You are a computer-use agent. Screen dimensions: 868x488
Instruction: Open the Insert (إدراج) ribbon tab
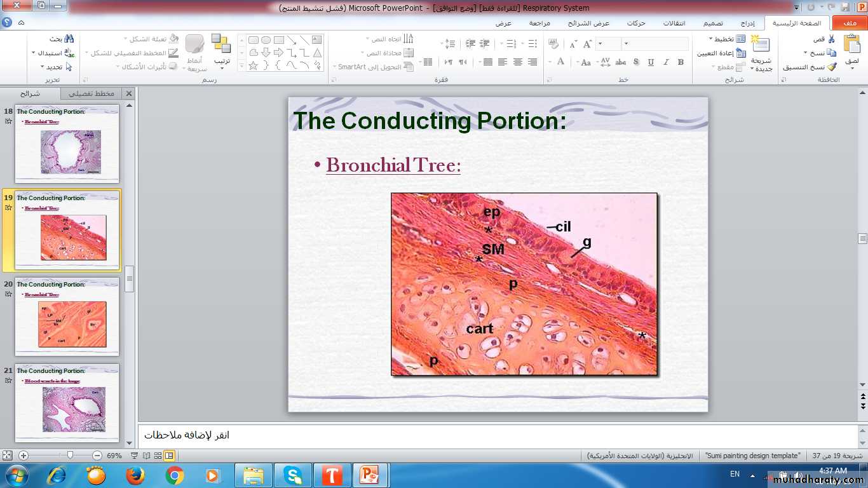(x=747, y=24)
